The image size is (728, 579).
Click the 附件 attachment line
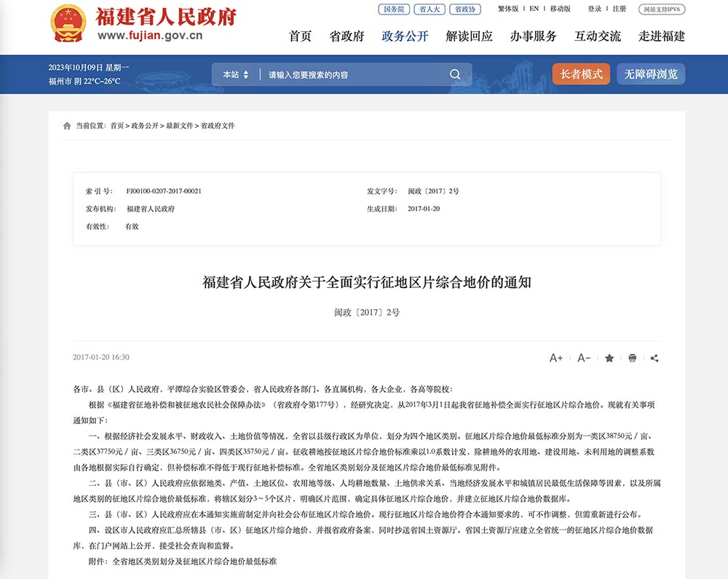pyautogui.click(x=183, y=562)
